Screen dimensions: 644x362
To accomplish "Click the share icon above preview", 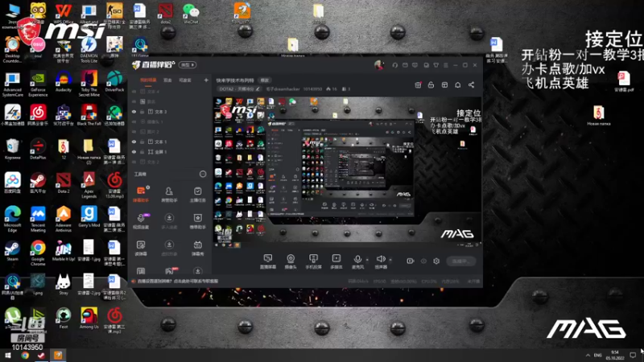I will [x=471, y=85].
